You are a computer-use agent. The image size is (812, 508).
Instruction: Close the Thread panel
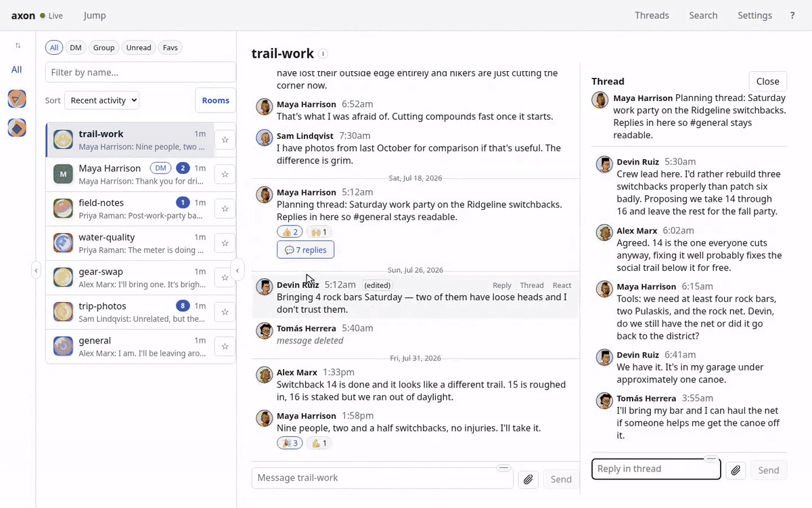click(x=767, y=81)
